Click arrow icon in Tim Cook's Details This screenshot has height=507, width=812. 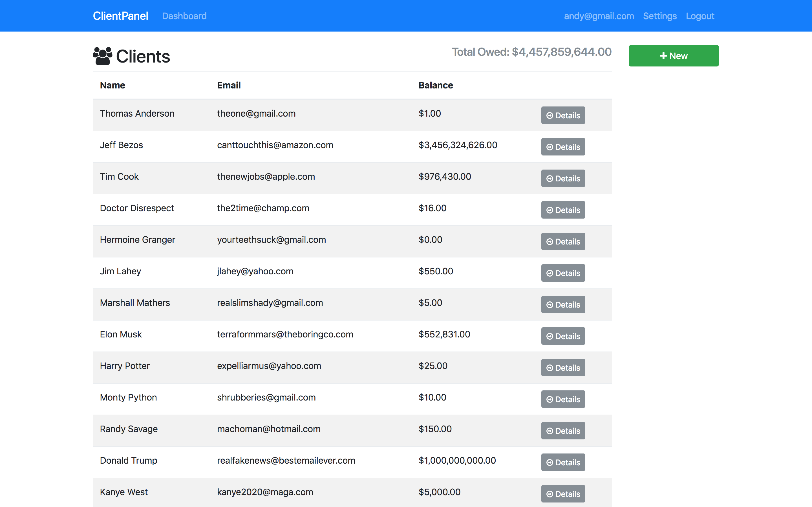pos(550,179)
